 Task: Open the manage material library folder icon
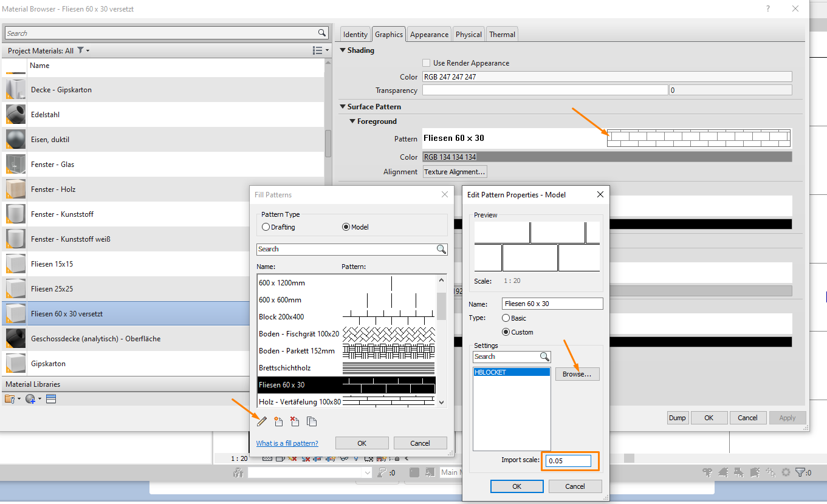coord(10,398)
